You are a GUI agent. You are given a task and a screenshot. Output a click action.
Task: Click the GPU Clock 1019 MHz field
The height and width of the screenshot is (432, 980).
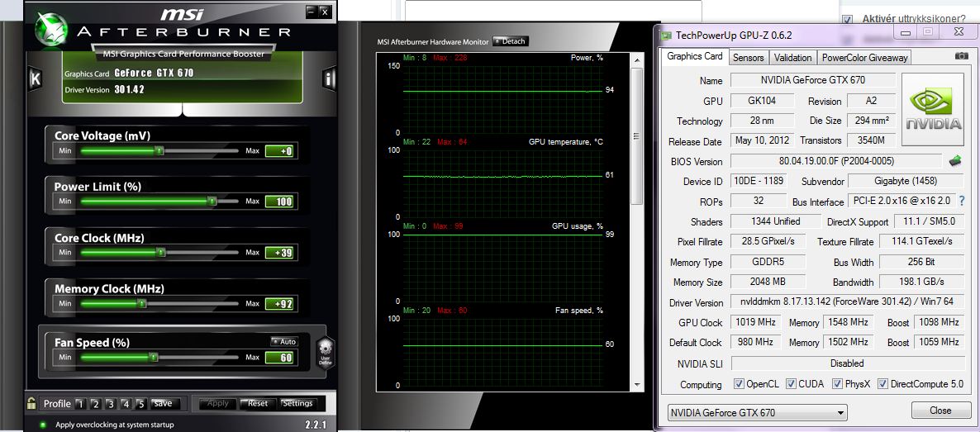[x=754, y=322]
